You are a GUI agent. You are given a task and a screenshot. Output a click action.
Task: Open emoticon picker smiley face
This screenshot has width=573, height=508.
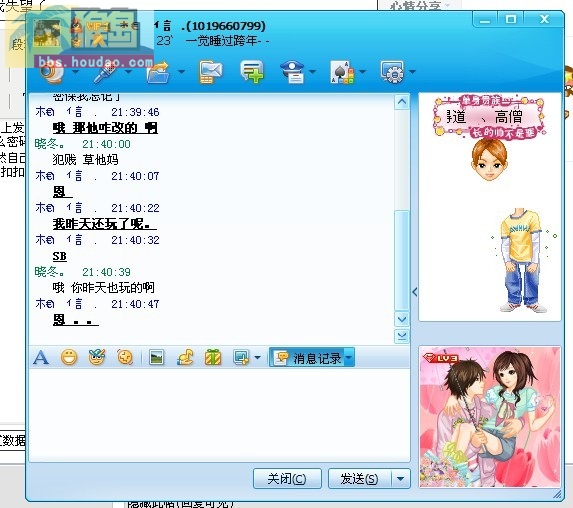pyautogui.click(x=69, y=357)
